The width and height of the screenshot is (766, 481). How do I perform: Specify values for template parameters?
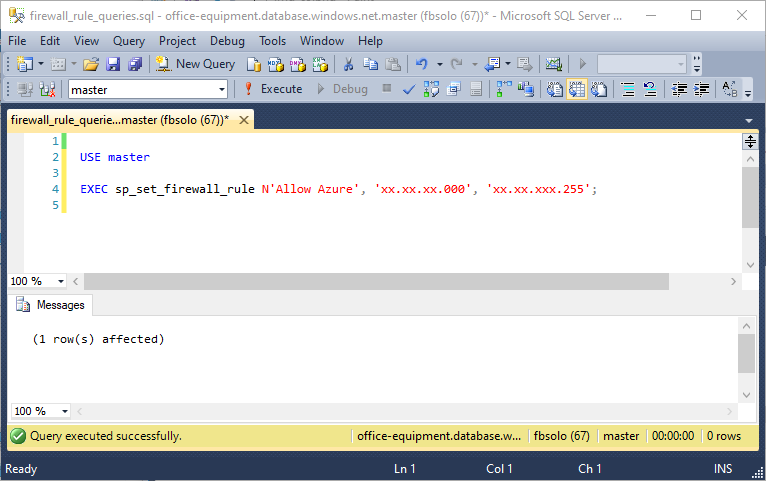point(729,89)
